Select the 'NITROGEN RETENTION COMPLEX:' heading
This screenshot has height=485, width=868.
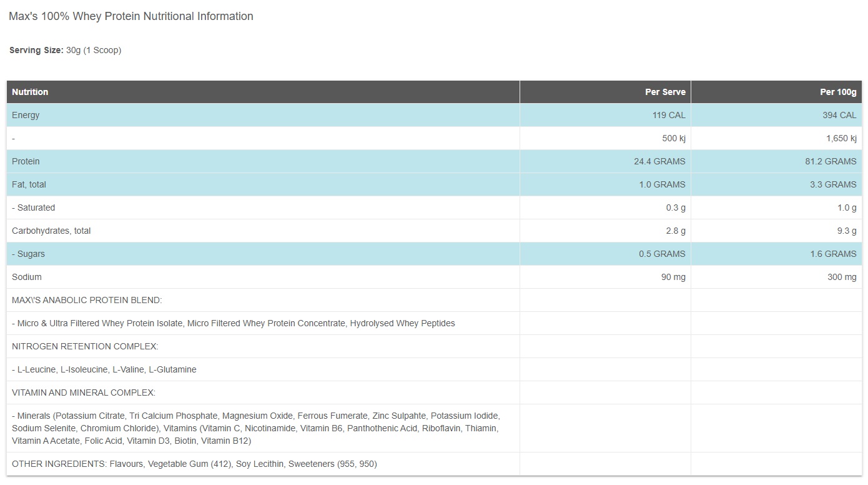85,346
